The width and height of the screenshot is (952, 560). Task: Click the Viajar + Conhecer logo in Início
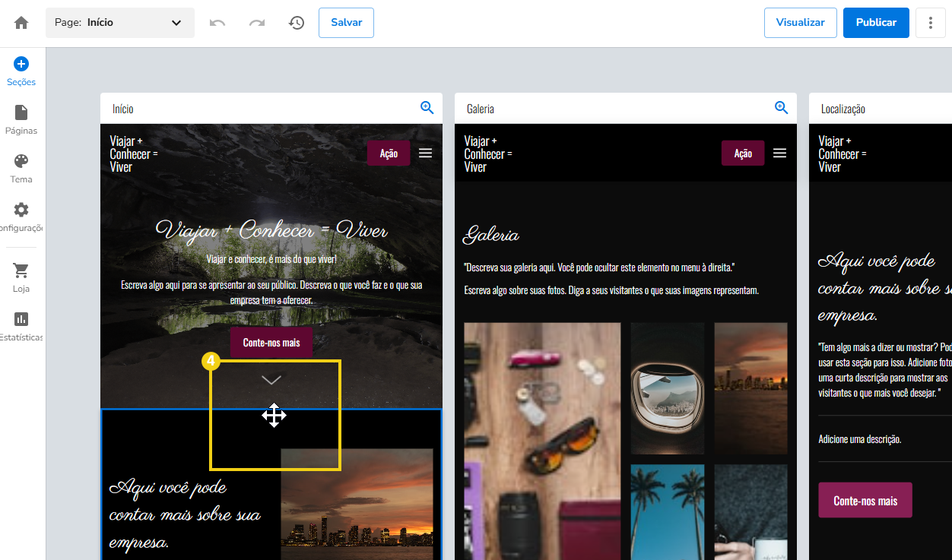tap(134, 153)
